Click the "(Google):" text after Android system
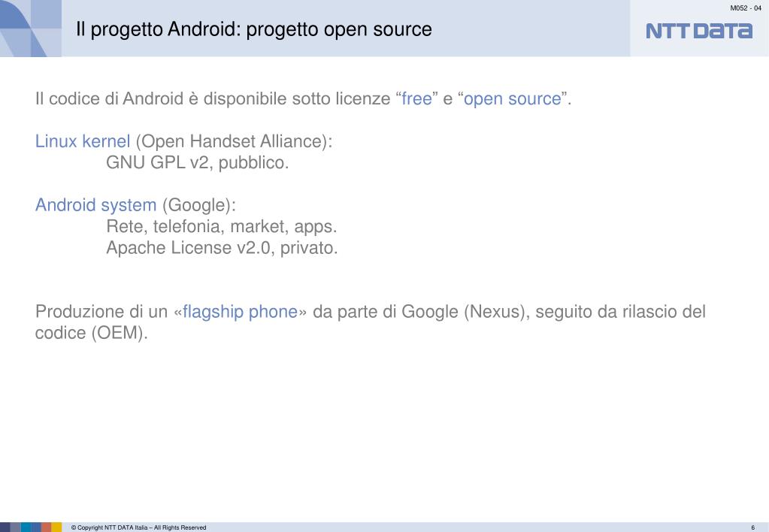769x532 pixels. [x=198, y=205]
